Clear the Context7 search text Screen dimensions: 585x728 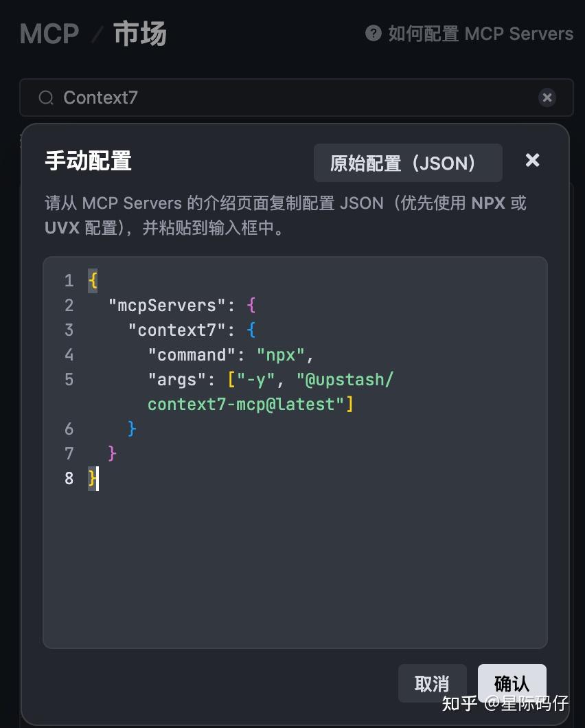pos(547,98)
